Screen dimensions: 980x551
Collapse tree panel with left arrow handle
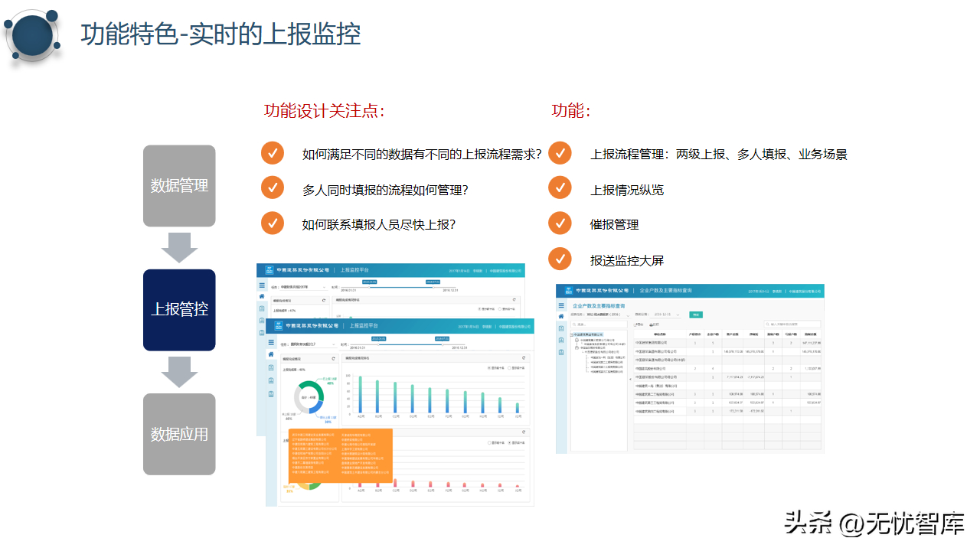[630, 379]
